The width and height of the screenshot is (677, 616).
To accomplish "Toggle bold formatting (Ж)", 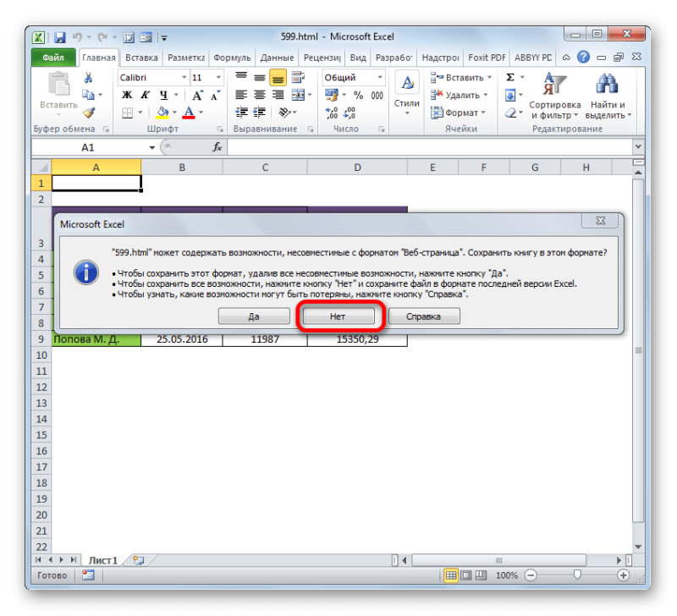I will point(126,95).
